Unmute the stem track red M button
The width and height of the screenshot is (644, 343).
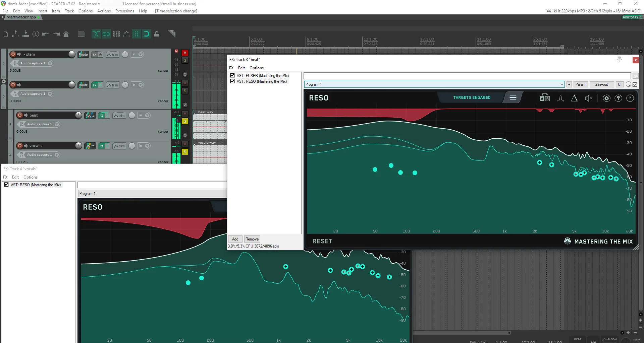185,53
